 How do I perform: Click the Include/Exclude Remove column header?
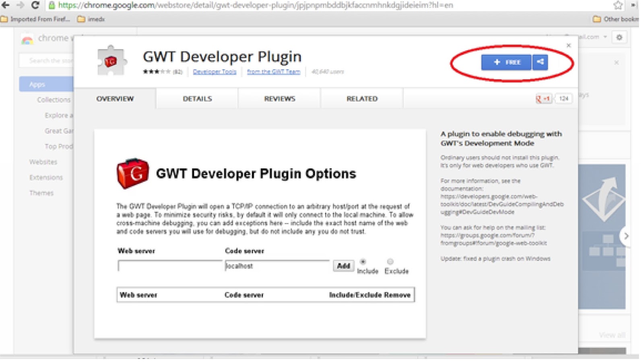(369, 295)
